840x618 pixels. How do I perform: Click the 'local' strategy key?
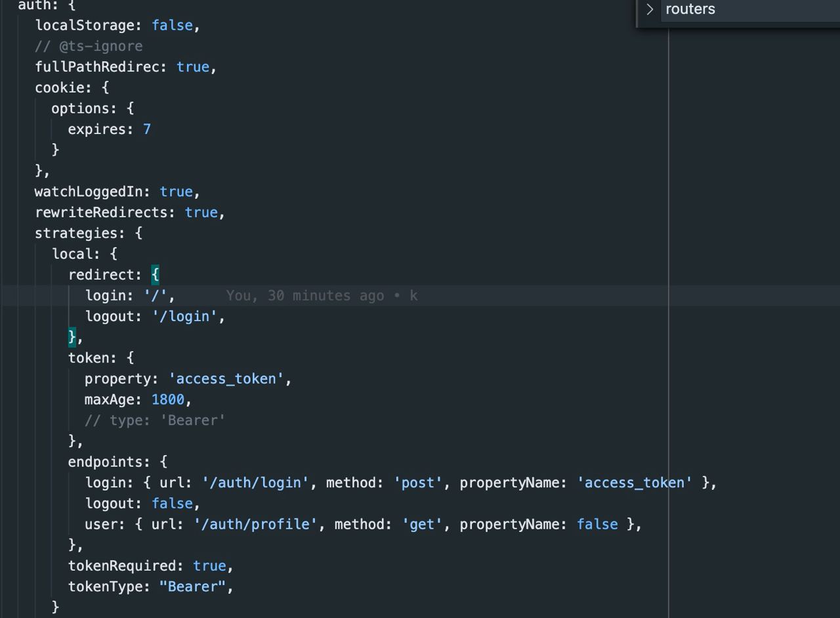click(72, 254)
